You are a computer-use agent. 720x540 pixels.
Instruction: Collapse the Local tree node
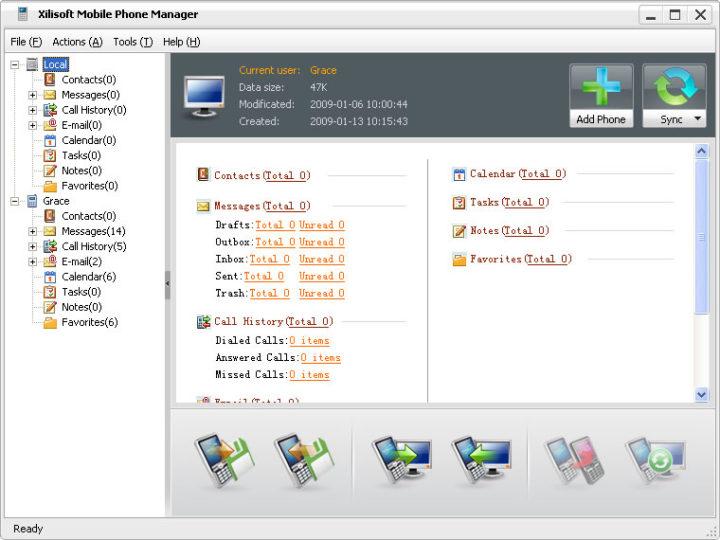(x=15, y=65)
